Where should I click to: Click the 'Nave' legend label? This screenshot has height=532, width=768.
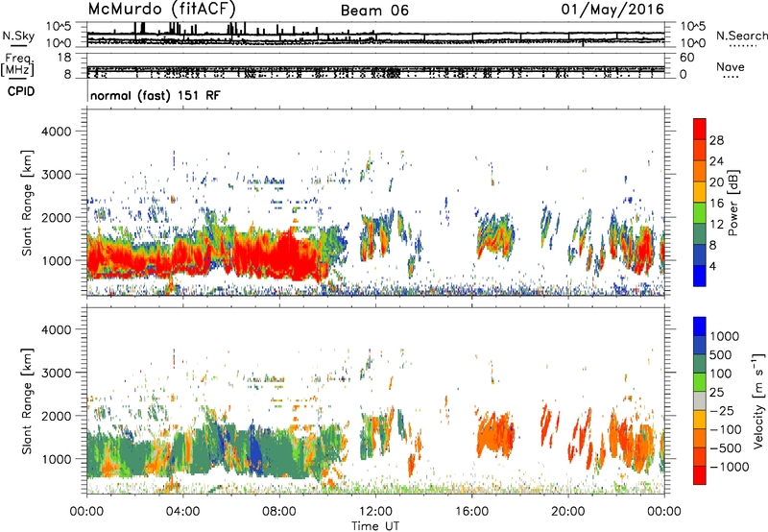(731, 66)
